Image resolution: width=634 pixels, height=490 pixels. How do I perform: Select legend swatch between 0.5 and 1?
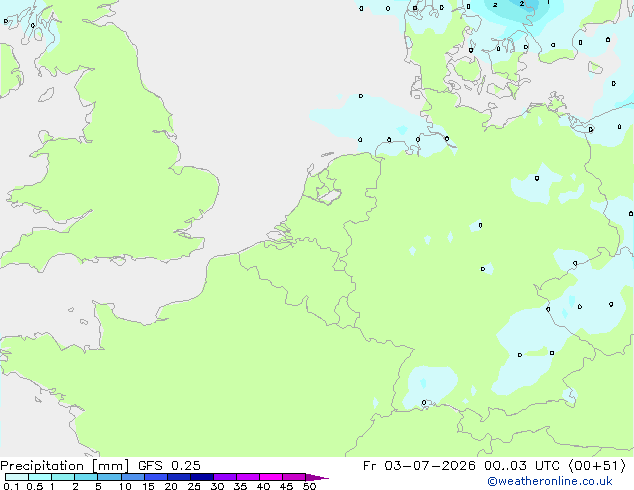pyautogui.click(x=40, y=477)
